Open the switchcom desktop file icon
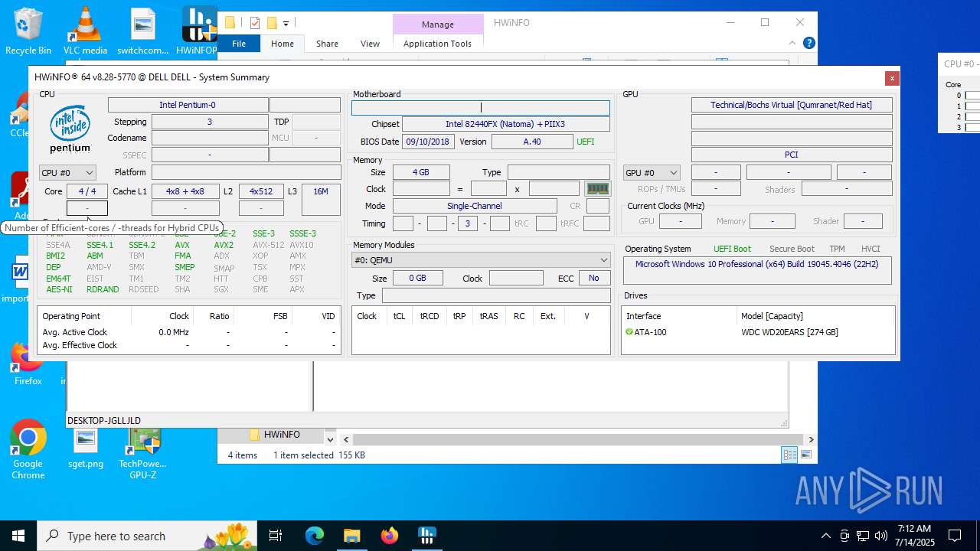The image size is (980, 551). point(142,31)
